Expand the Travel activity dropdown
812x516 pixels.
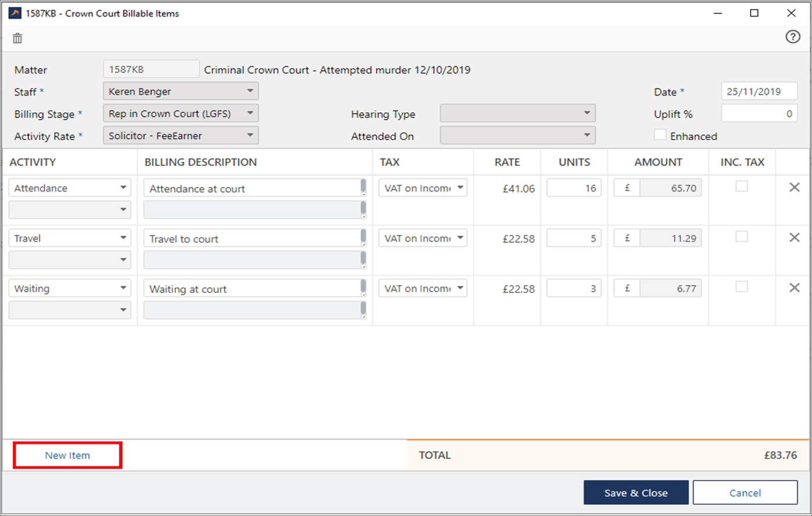[x=69, y=238]
